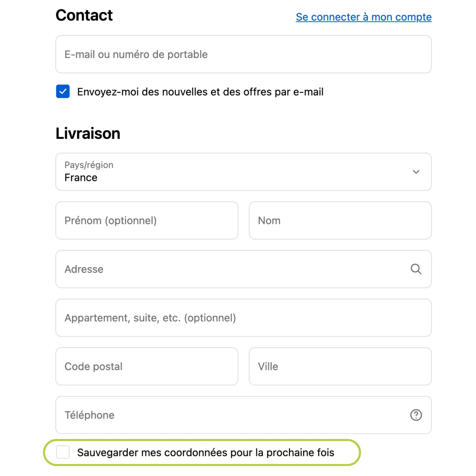Focus the Appartement, suite field

point(243,318)
